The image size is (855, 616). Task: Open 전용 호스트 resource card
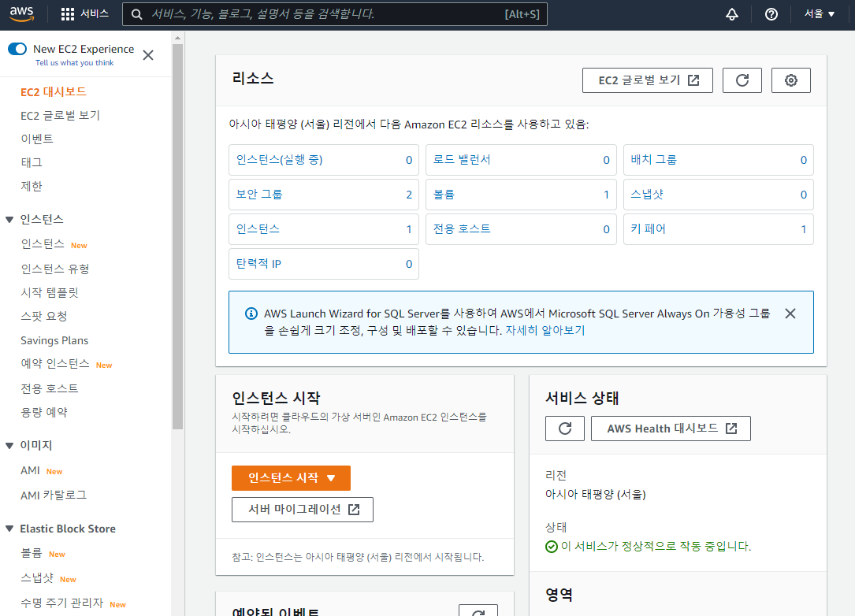click(x=522, y=229)
